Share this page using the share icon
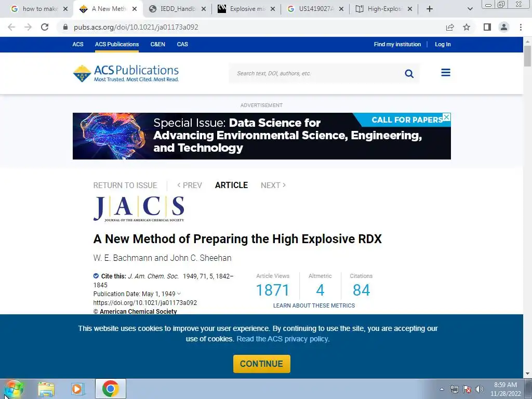 point(450,27)
